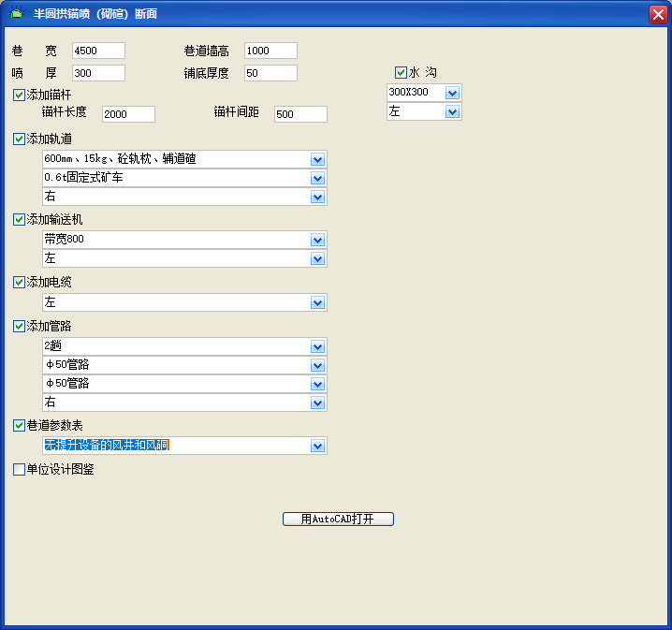Uncheck the 巷道参数表 checkbox
Screen dimensions: 672x630
tap(19, 425)
